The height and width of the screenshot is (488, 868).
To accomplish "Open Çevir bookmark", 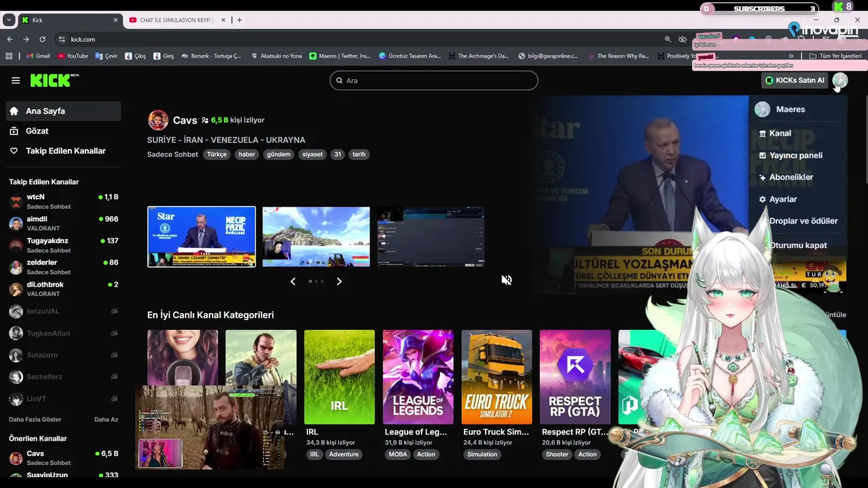I will tap(106, 56).
